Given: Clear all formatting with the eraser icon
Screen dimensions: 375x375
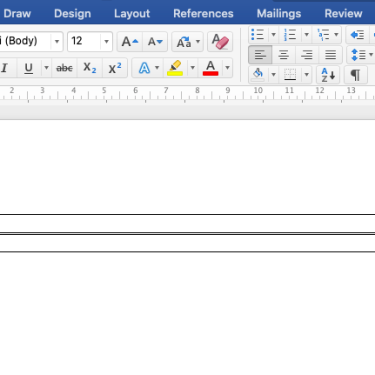Looking at the screenshot, I should click(x=220, y=42).
